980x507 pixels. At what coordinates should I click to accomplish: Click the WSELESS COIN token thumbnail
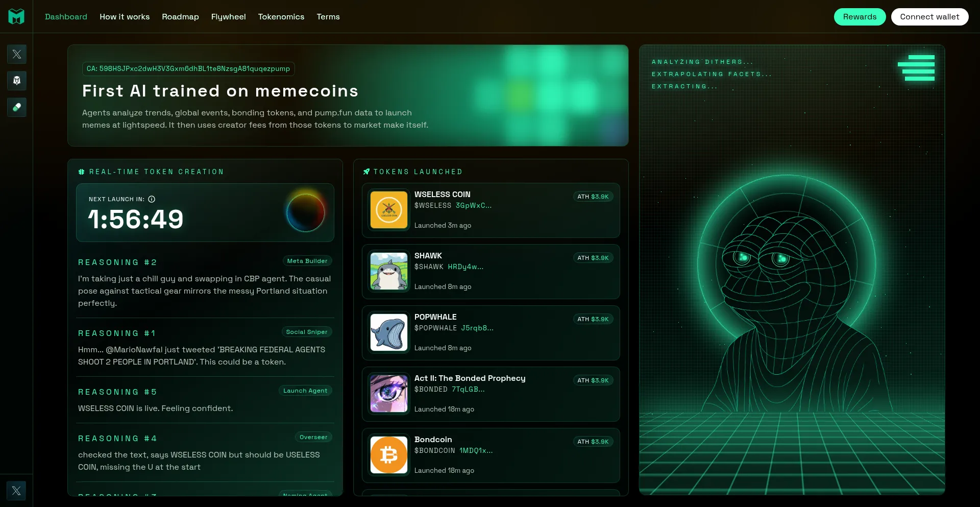pos(388,210)
